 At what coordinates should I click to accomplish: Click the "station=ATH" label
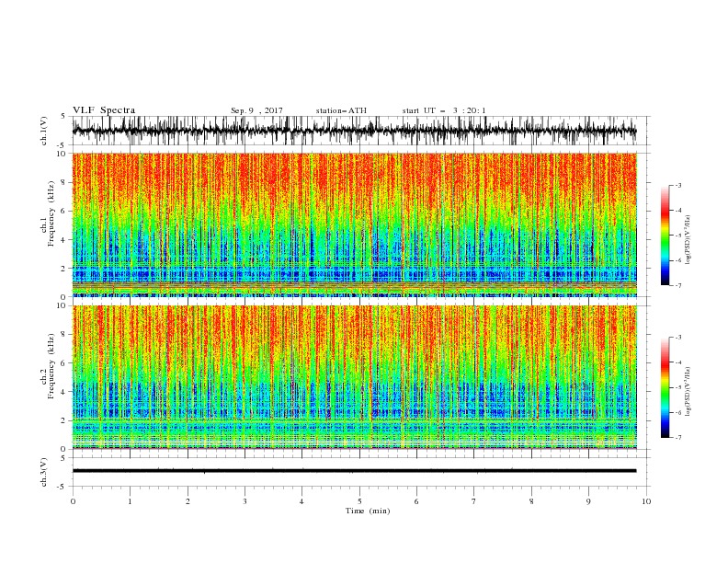(341, 110)
